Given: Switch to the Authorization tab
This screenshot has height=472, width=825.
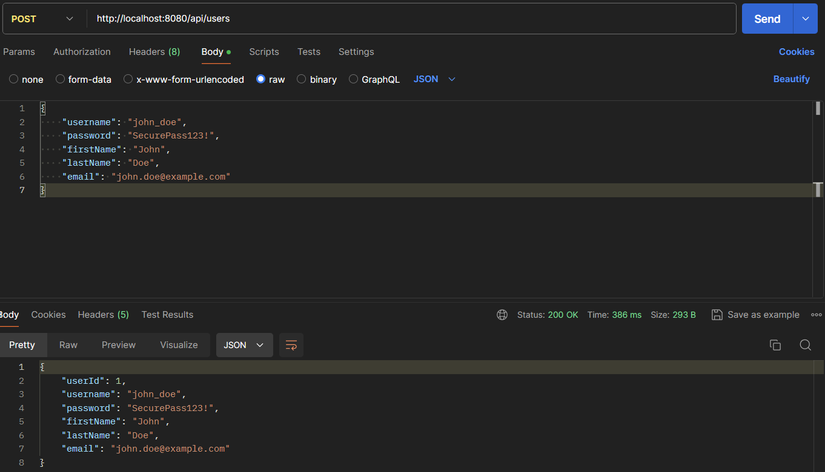Looking at the screenshot, I should click(x=82, y=52).
